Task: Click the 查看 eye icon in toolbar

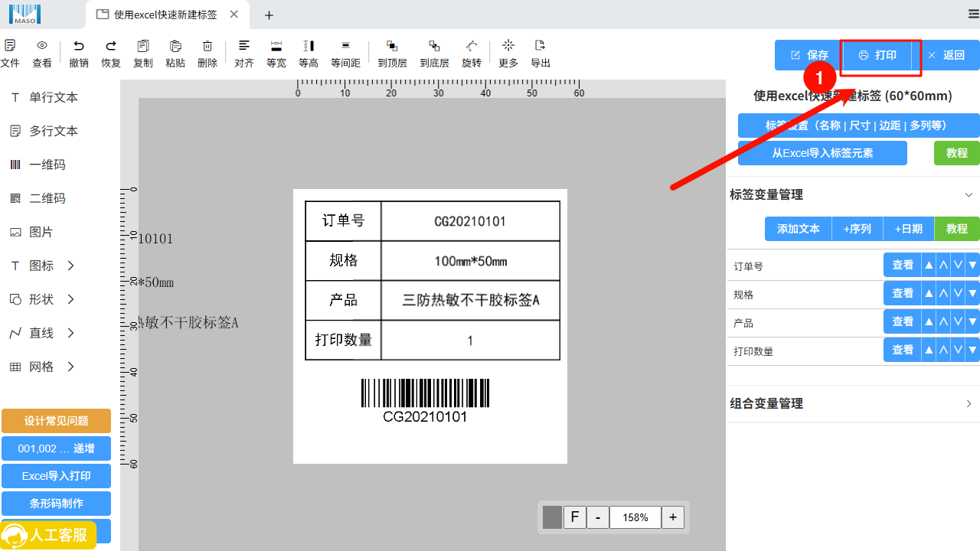Action: coord(42,54)
